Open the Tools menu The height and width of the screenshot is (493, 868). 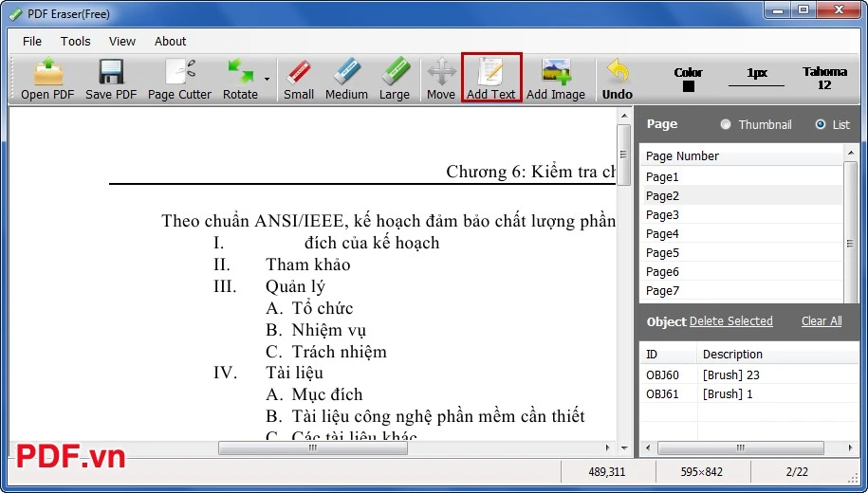(75, 41)
